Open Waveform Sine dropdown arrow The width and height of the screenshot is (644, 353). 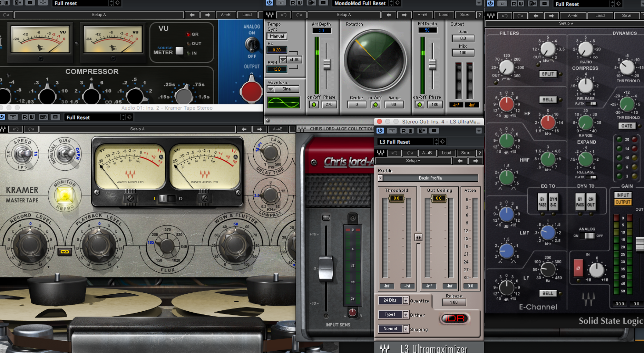pos(271,89)
